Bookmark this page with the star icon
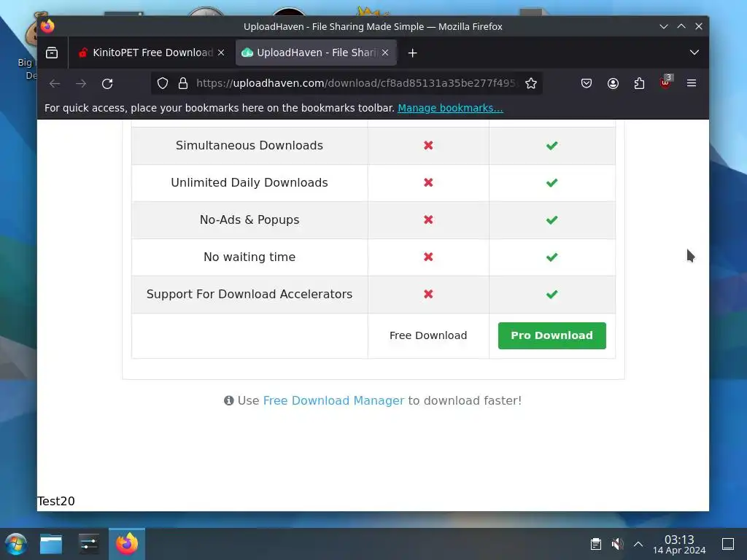Viewport: 747px width, 560px height. point(531,83)
